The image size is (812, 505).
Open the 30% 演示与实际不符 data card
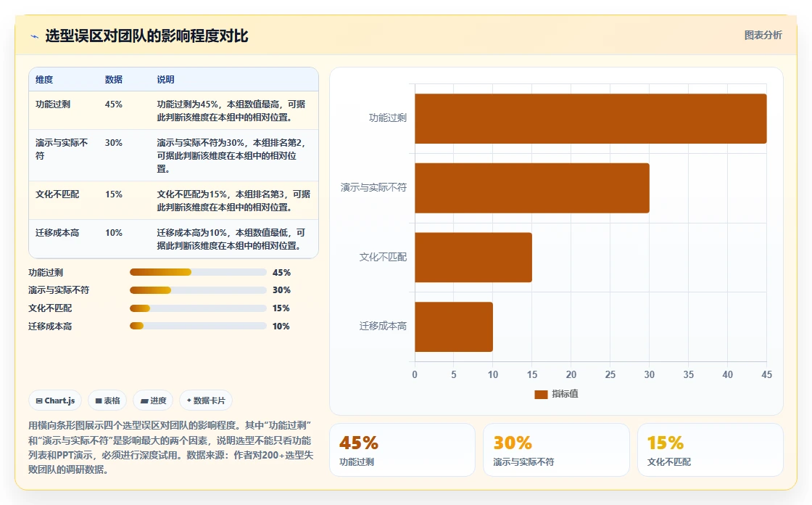pos(556,450)
